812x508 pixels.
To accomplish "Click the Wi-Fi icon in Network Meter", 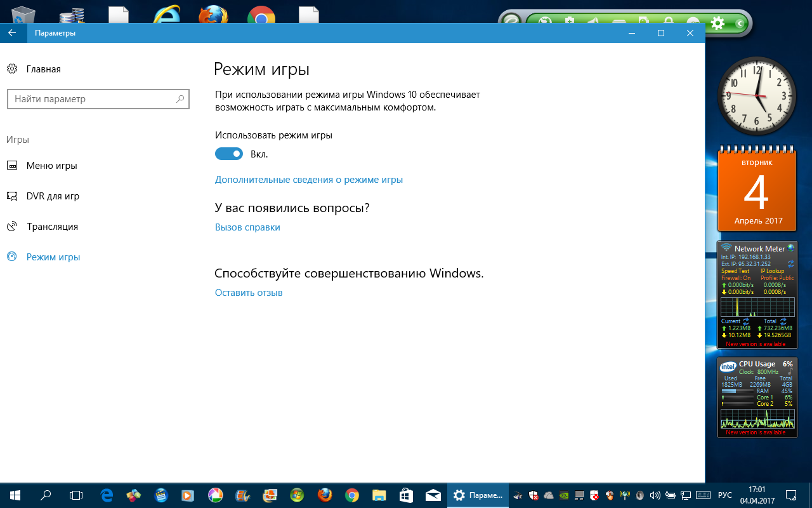I will point(726,248).
